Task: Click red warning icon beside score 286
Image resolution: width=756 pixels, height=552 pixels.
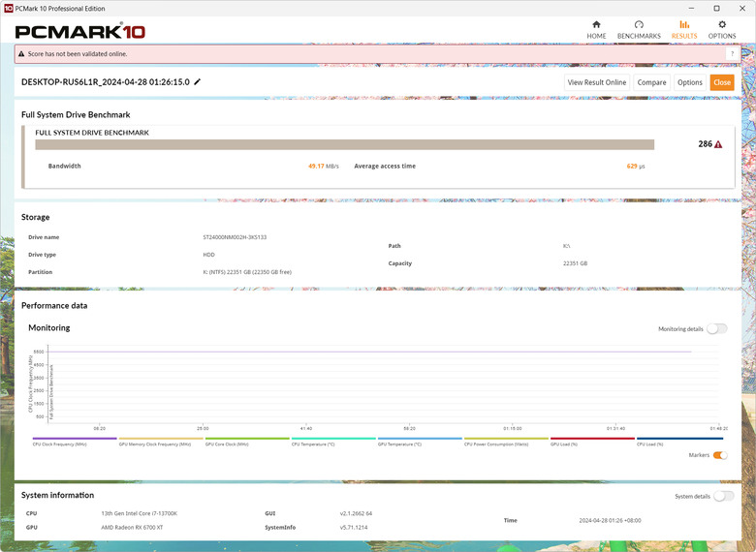Action: click(x=718, y=144)
